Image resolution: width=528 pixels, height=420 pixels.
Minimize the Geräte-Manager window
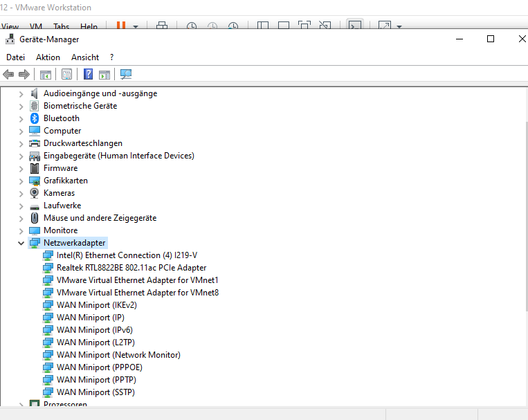click(459, 39)
